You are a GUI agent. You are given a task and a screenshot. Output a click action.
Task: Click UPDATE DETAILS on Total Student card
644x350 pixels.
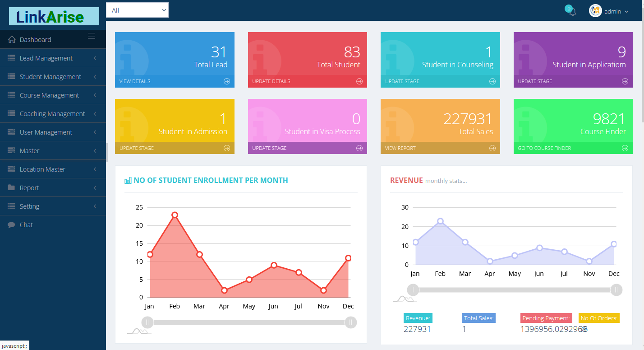271,81
